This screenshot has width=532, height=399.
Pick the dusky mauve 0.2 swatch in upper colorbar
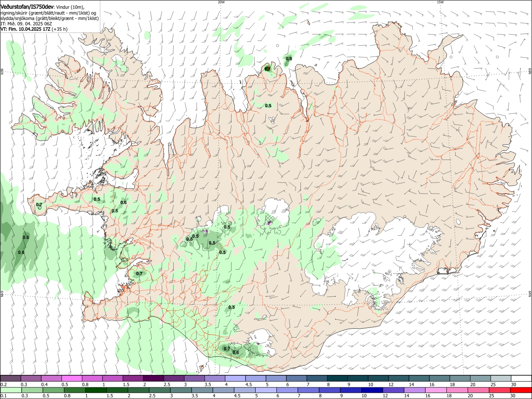[10, 379]
